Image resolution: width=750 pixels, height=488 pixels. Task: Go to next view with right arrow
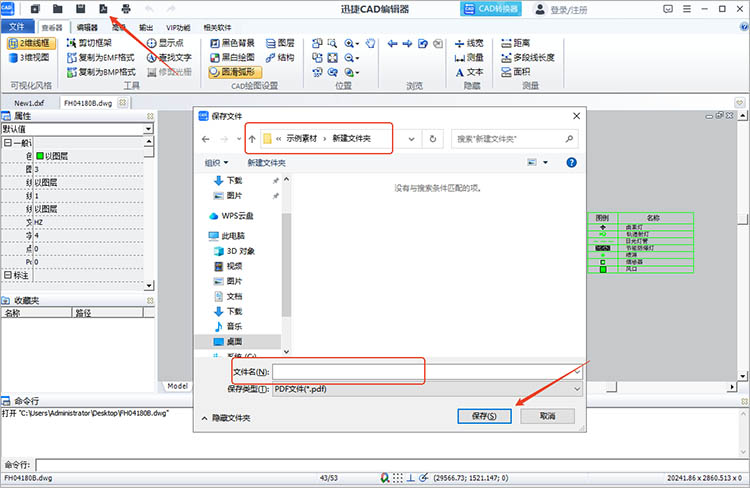[407, 44]
